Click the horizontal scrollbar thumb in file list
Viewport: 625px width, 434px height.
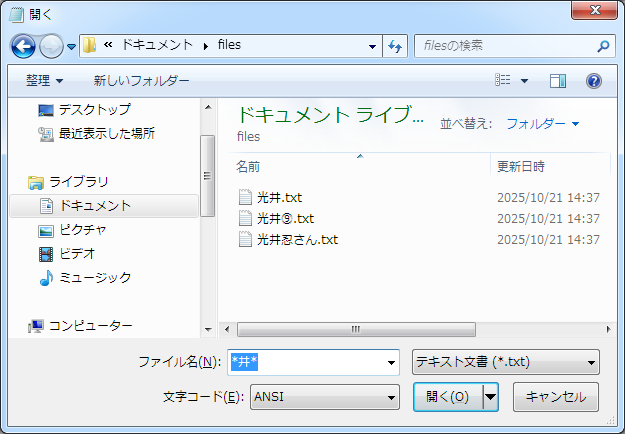tap(356, 330)
